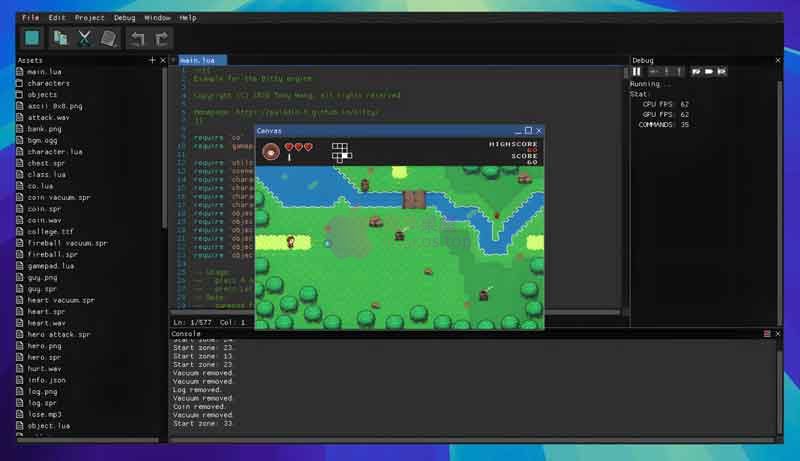Open the Project menu
This screenshot has width=800, height=461.
(x=89, y=18)
